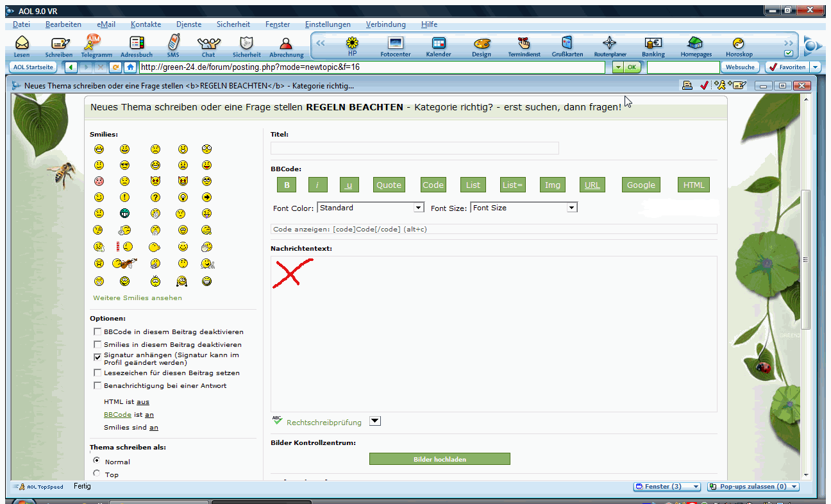Image resolution: width=831 pixels, height=504 pixels.
Task: Click the Schreiben compose icon
Action: [x=59, y=46]
